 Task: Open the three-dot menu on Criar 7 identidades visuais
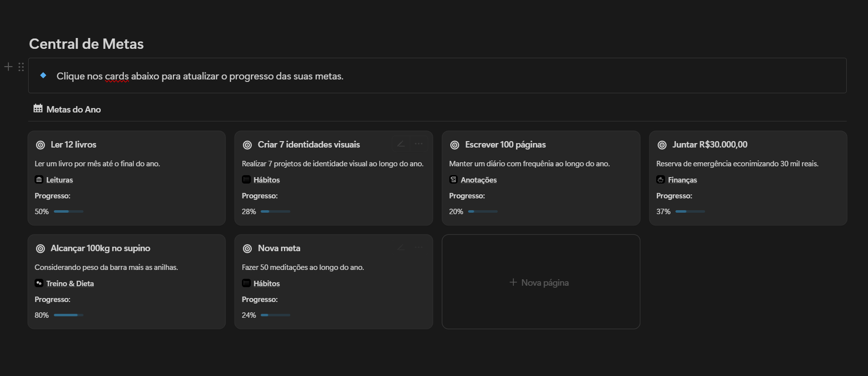click(x=419, y=144)
